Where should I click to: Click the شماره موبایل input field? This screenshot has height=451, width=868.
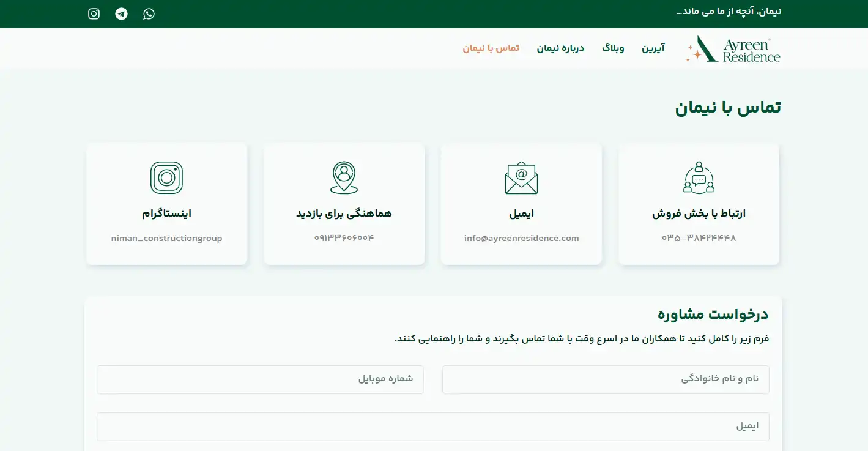260,379
